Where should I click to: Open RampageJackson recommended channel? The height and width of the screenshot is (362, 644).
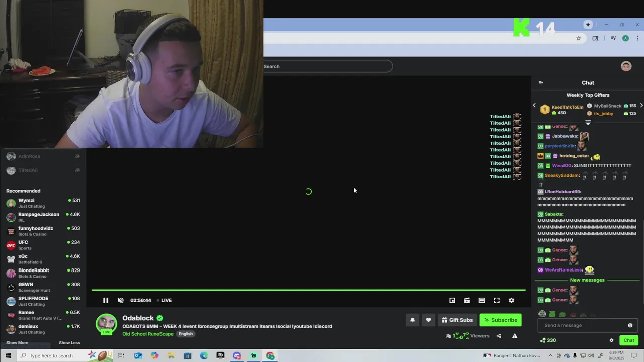click(x=43, y=217)
